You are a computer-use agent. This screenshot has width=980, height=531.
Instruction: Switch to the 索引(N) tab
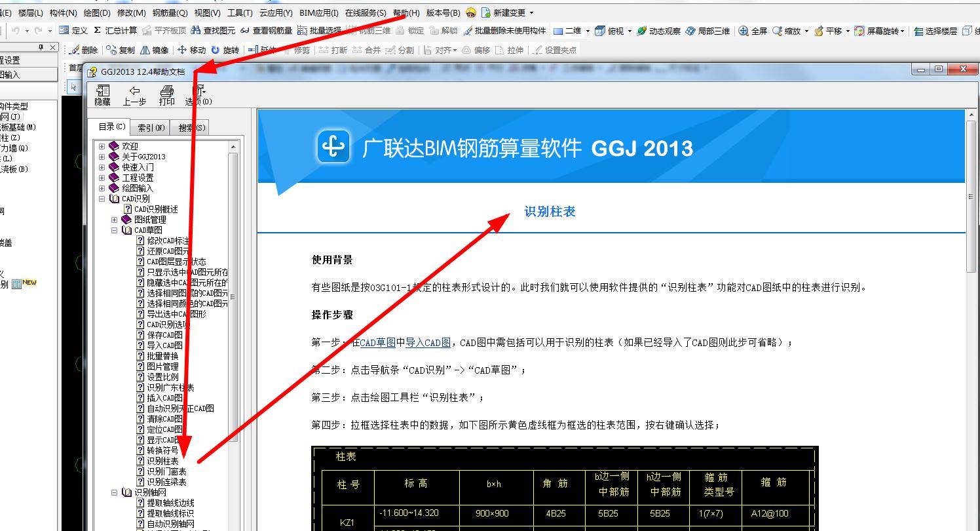point(150,128)
